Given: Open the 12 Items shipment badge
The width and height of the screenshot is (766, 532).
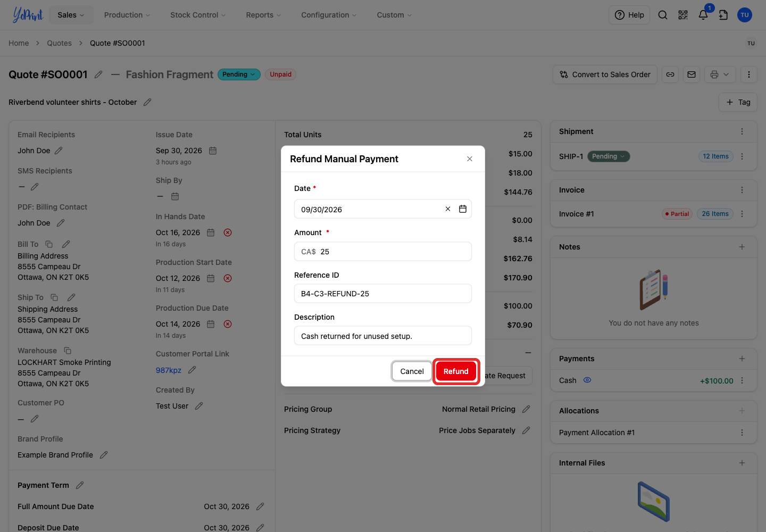Looking at the screenshot, I should coord(715,156).
